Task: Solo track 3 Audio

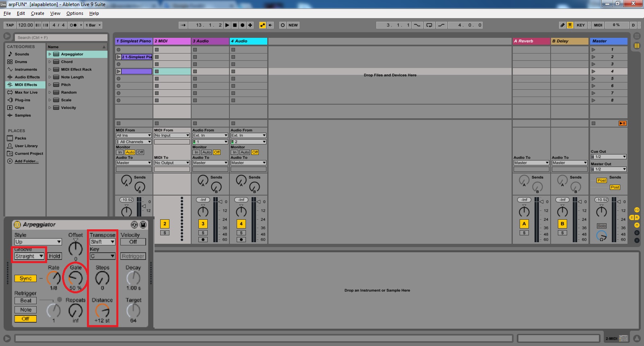Action: point(203,233)
